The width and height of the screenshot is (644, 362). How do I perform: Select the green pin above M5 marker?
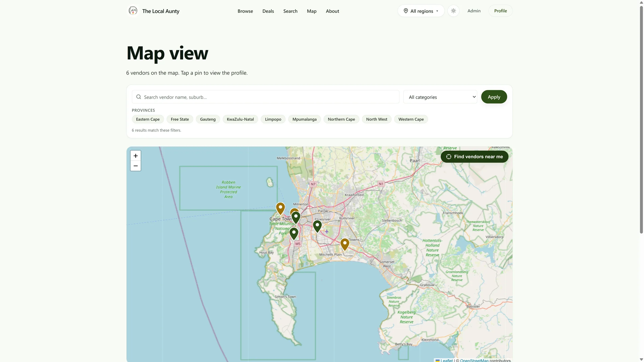click(294, 234)
